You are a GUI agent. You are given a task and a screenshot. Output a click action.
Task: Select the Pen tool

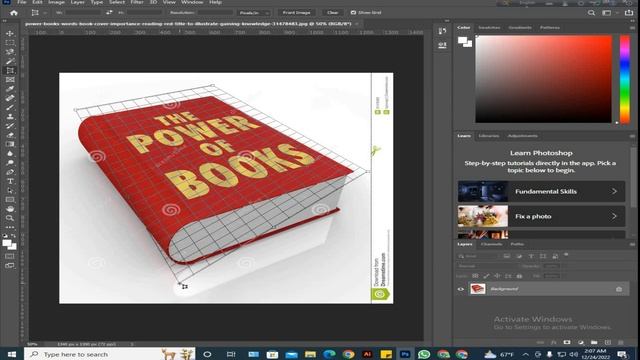[x=10, y=172]
